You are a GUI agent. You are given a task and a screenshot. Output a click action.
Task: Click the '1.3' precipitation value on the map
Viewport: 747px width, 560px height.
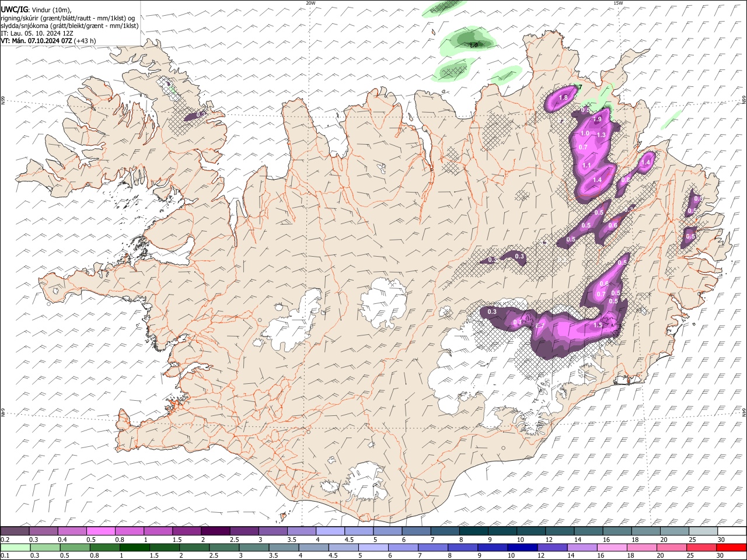click(602, 135)
